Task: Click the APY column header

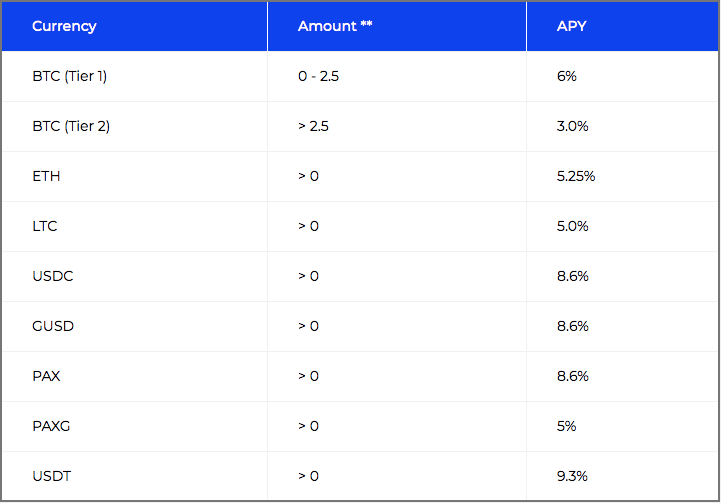Action: (x=572, y=26)
